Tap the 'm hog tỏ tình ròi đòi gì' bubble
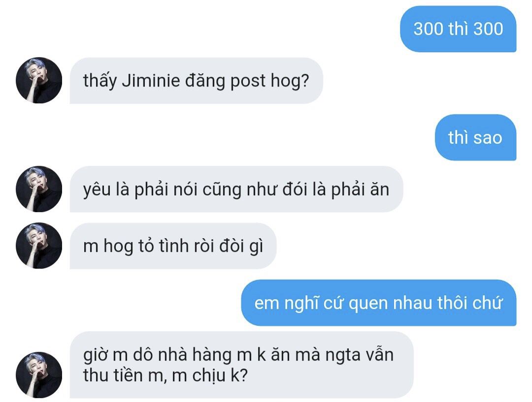This screenshot has height=402, width=532. pos(173,246)
